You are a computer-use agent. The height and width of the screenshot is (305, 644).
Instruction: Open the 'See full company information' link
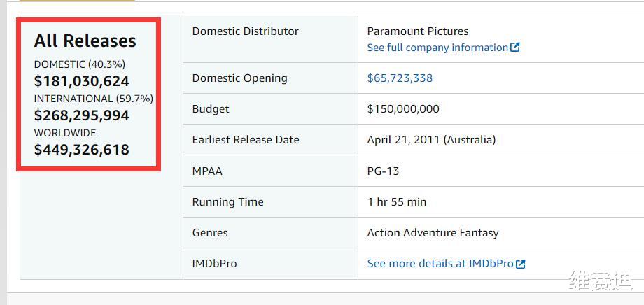[437, 48]
